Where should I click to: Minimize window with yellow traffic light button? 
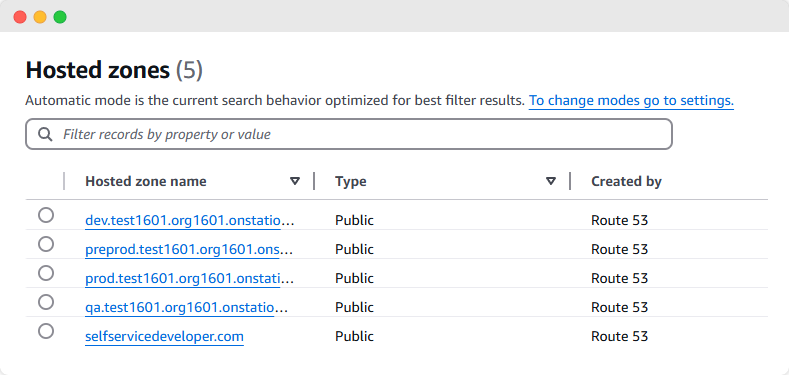click(40, 17)
